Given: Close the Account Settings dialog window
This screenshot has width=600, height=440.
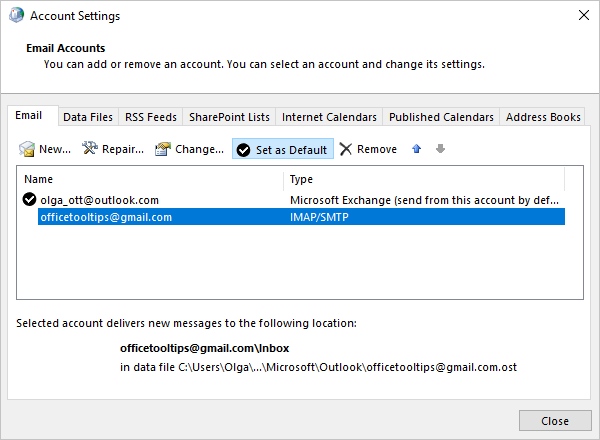Looking at the screenshot, I should click(584, 15).
